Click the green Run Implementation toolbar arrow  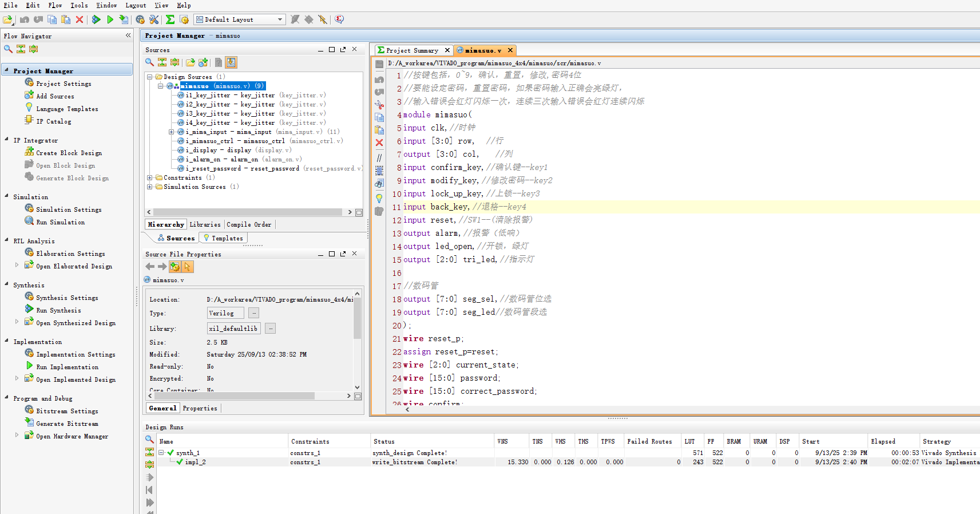click(110, 19)
